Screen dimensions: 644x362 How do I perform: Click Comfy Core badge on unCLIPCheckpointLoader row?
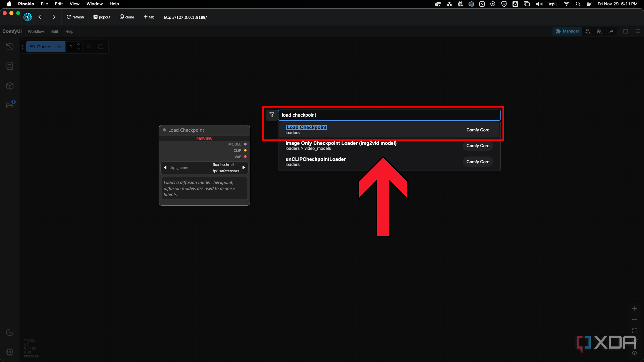click(478, 162)
